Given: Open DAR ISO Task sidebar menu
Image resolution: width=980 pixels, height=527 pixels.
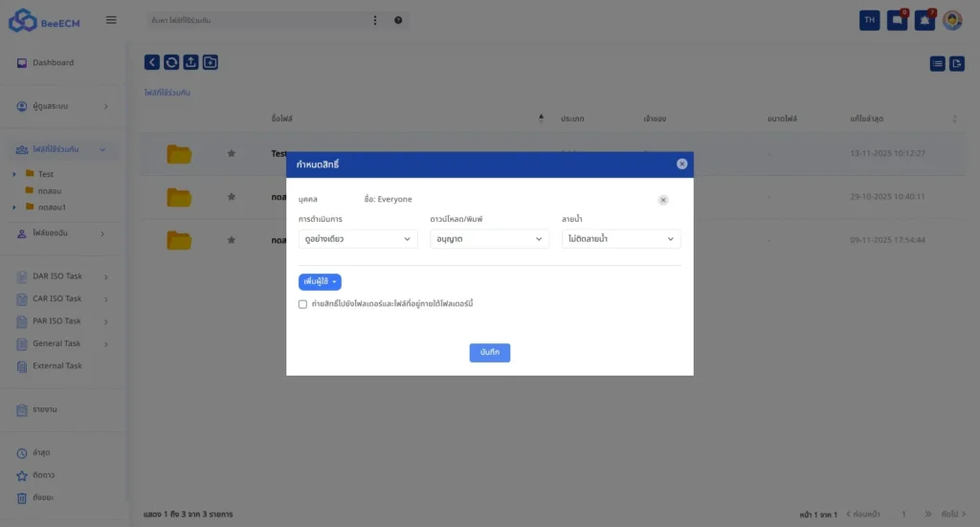Looking at the screenshot, I should point(57,276).
